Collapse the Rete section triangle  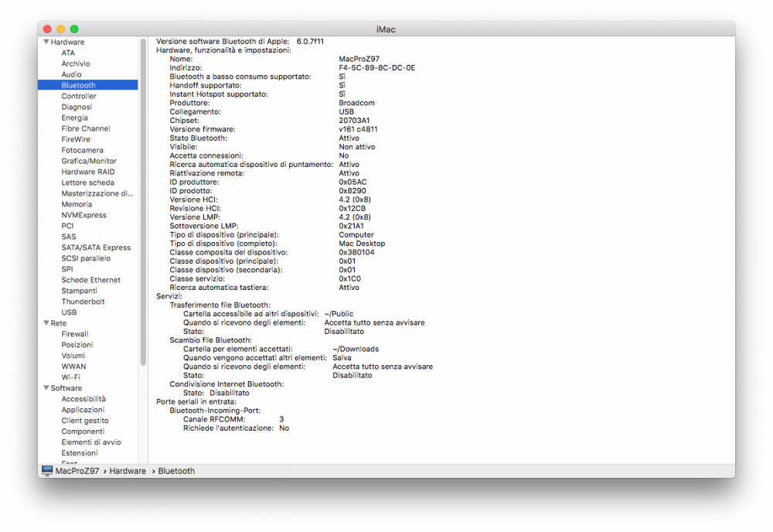[x=46, y=323]
